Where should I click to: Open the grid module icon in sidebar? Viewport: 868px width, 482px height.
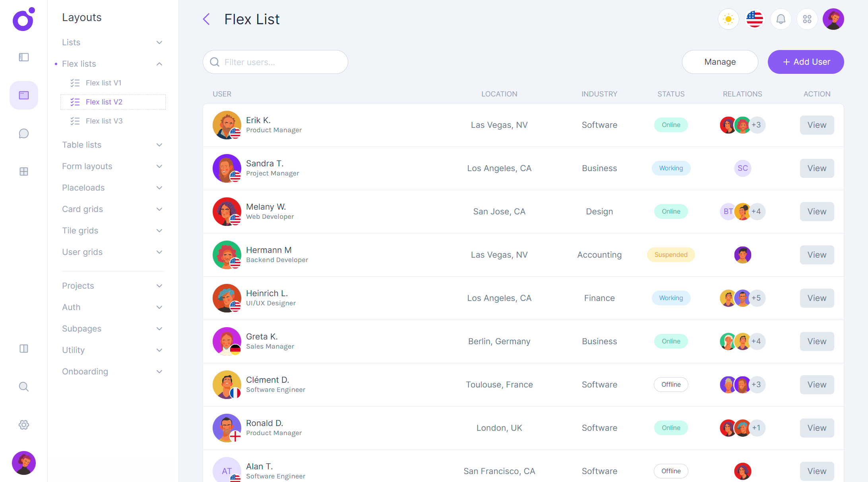point(23,171)
